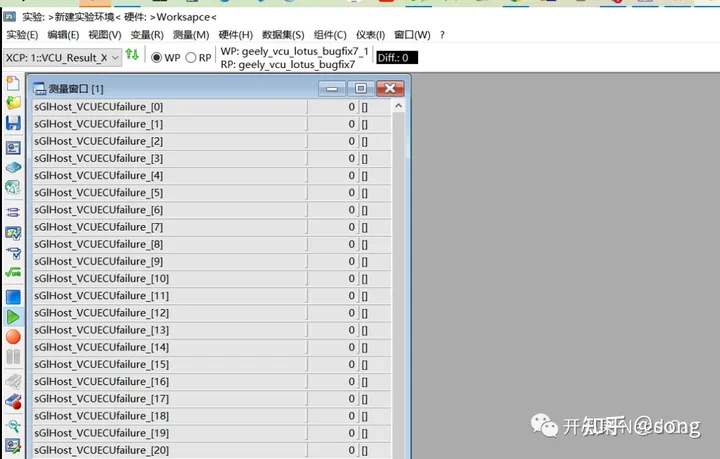This screenshot has width=720, height=459.
Task: Click the window with checkmark configuration icon
Action: [13, 233]
